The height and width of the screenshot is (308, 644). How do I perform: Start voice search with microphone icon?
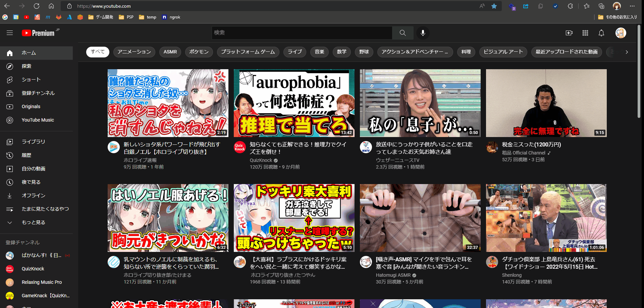pos(423,33)
